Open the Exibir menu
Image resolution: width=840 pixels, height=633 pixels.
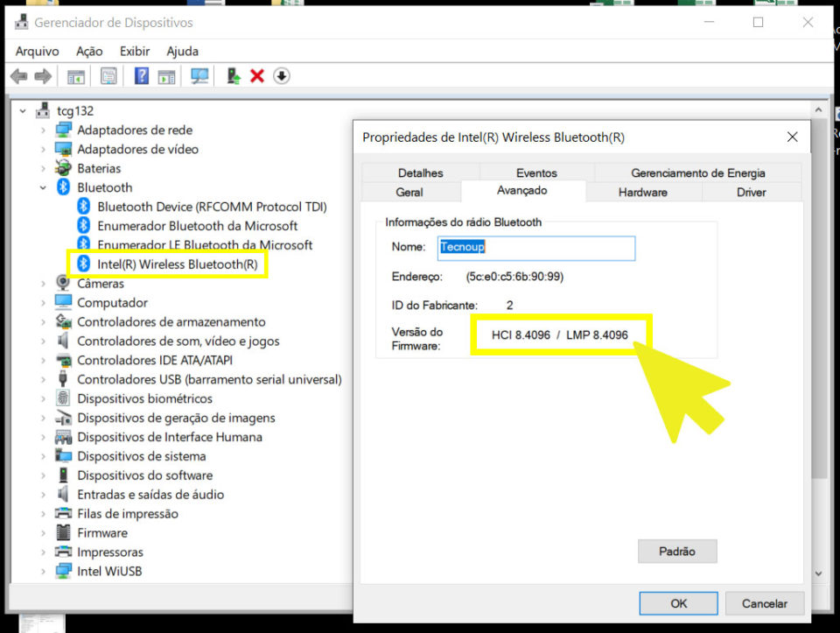click(x=135, y=51)
